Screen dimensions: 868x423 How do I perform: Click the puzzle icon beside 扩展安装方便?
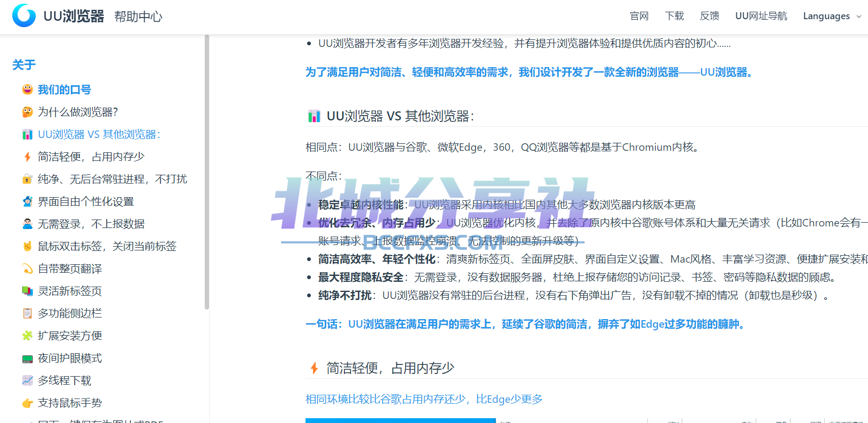[x=27, y=336]
